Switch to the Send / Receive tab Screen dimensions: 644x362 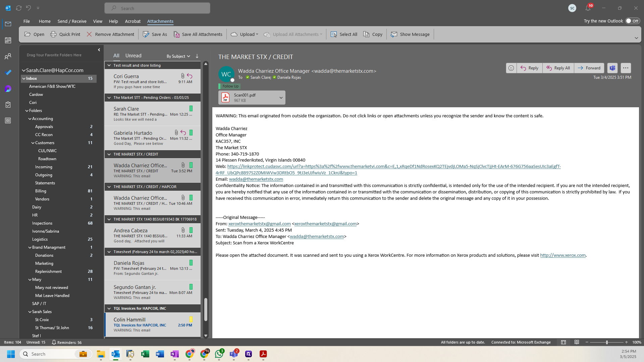click(x=72, y=21)
